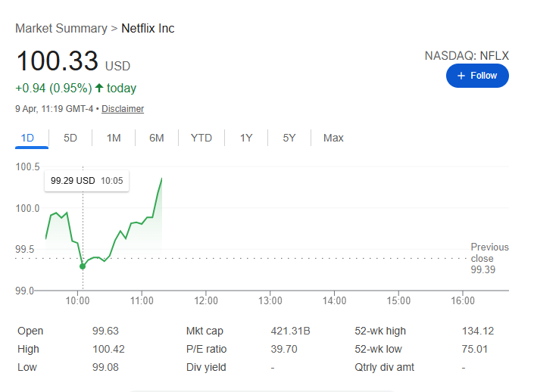View the Max chart range

[x=333, y=138]
